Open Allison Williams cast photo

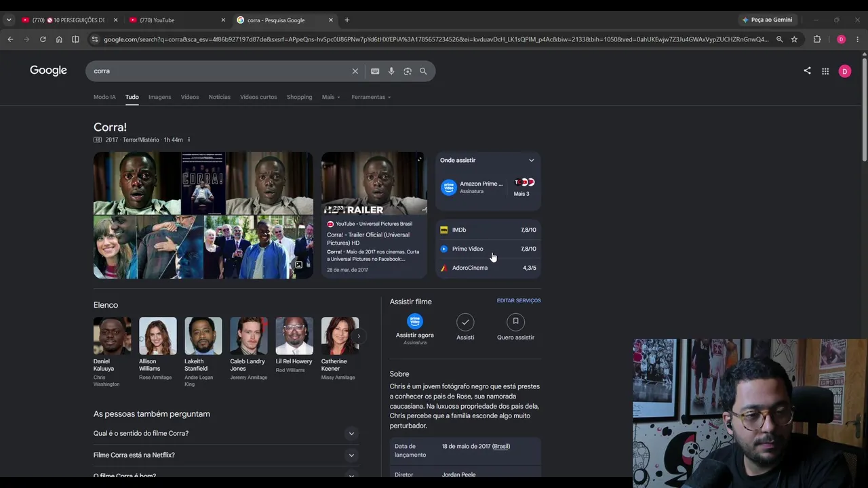(x=158, y=335)
